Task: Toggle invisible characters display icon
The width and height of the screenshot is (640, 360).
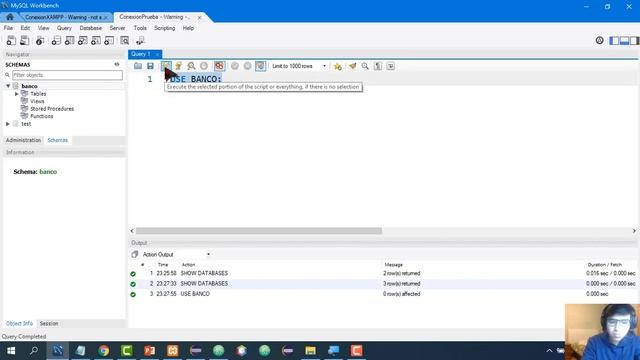Action: click(x=378, y=66)
